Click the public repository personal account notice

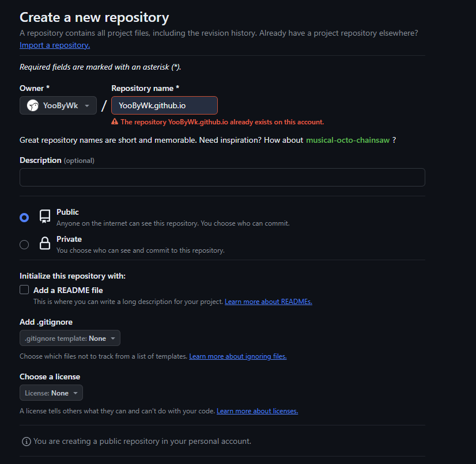point(142,442)
